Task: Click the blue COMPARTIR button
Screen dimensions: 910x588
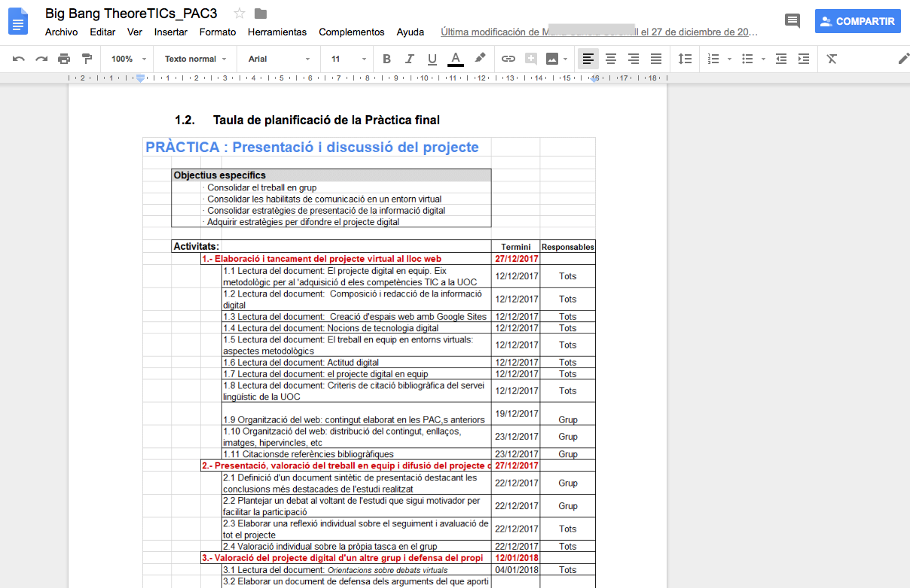Action: (858, 21)
